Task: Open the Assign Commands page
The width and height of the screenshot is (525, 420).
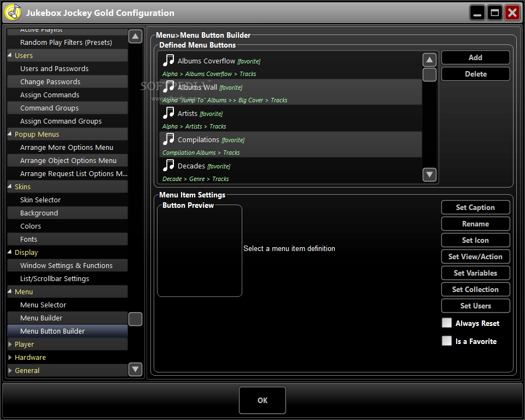Action: click(67, 95)
